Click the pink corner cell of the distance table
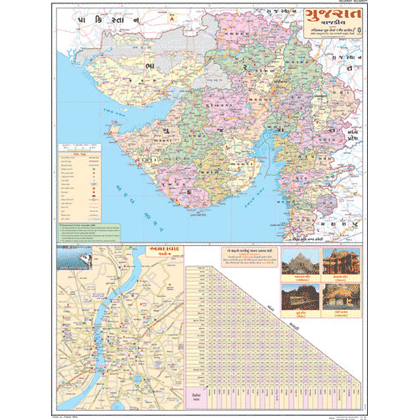Screen dimensions: 420x420 [196, 398]
